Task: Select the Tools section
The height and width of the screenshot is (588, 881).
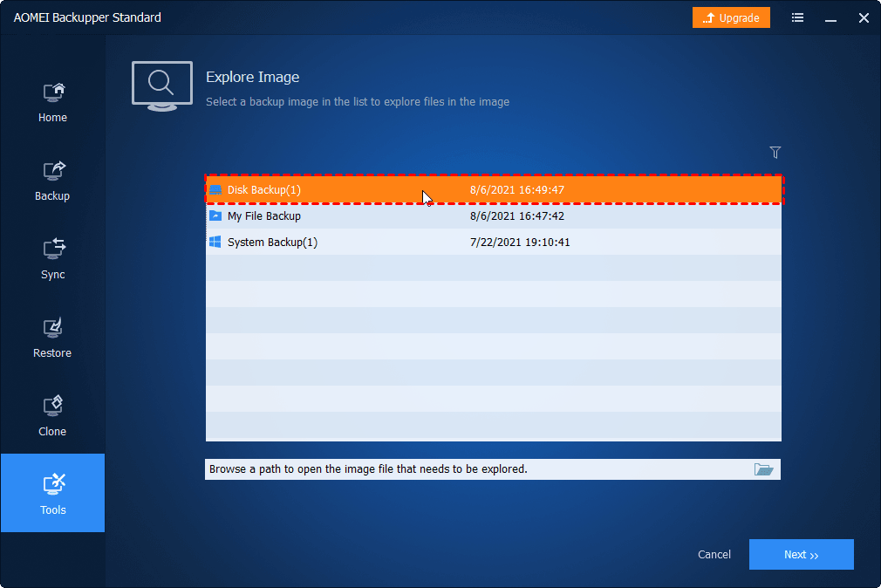Action: tap(52, 493)
